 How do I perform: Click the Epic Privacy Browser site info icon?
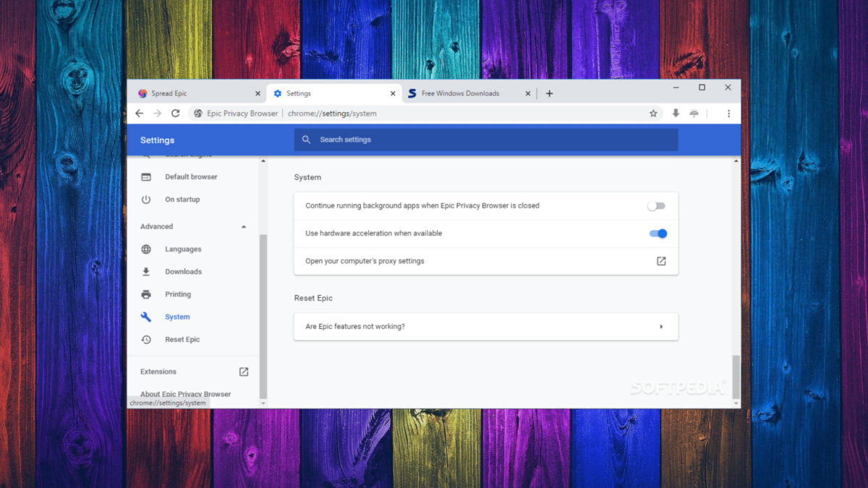click(x=198, y=114)
